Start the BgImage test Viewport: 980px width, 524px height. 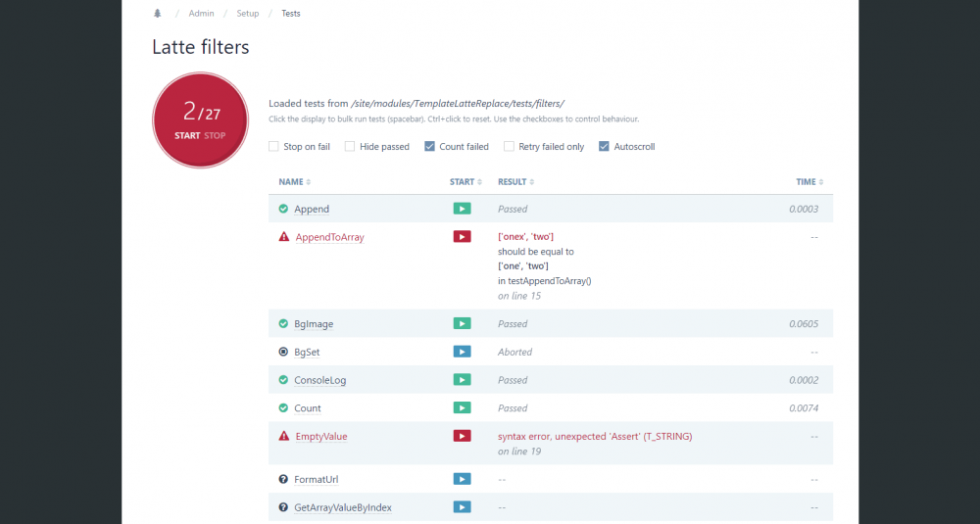[x=462, y=323]
